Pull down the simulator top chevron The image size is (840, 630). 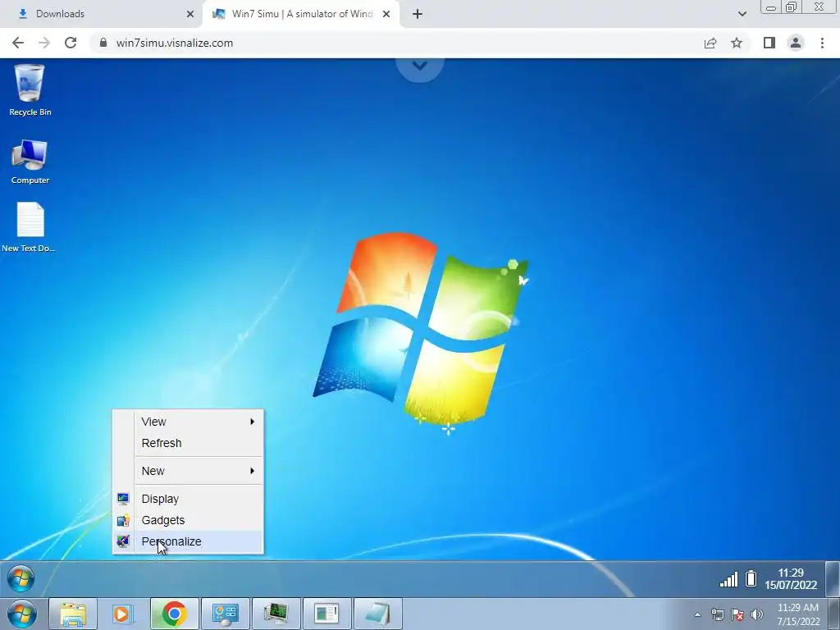click(x=420, y=66)
